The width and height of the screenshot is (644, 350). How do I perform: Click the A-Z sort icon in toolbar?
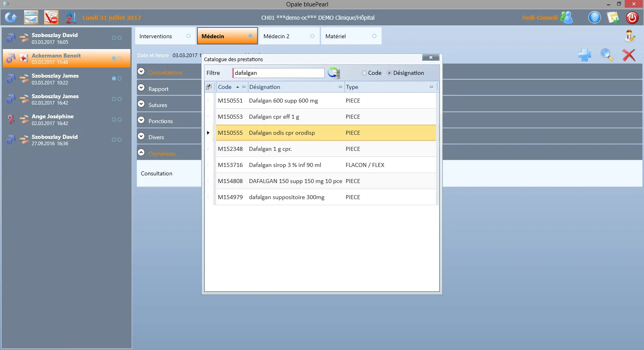click(x=71, y=17)
